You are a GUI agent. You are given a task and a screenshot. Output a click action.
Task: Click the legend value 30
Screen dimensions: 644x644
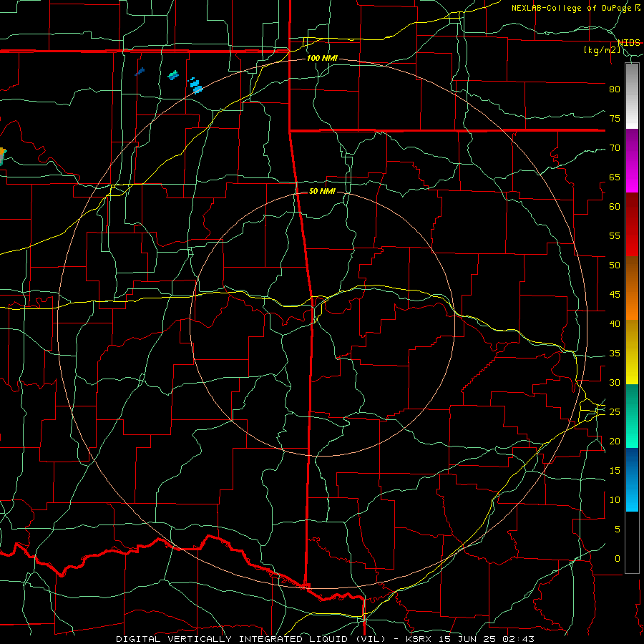(615, 383)
